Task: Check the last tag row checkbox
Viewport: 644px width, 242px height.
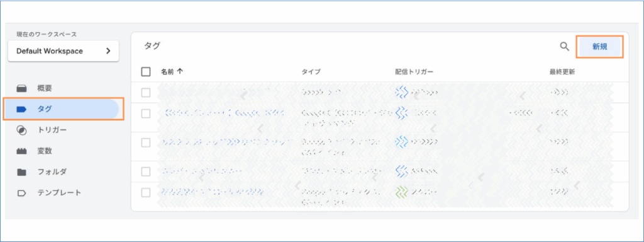Action: point(146,193)
